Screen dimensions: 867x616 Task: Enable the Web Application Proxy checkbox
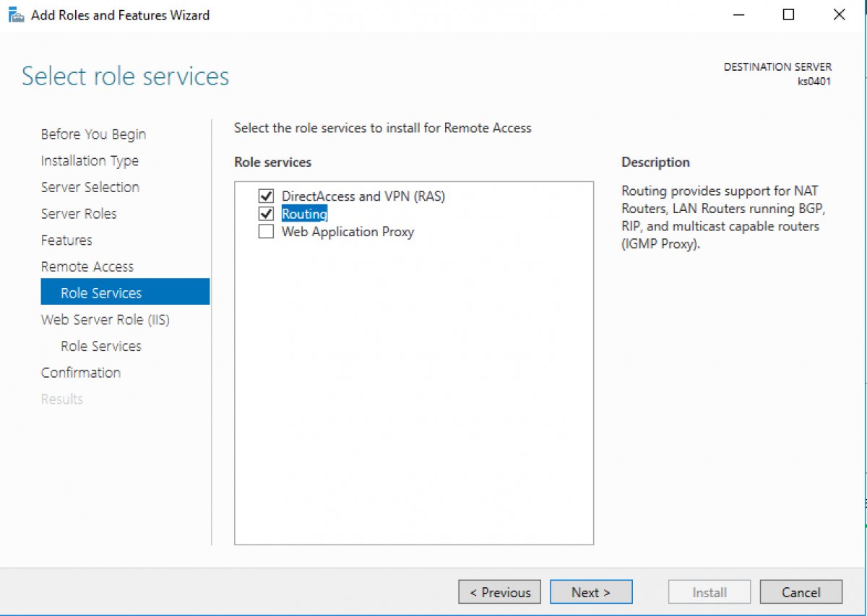(x=267, y=231)
